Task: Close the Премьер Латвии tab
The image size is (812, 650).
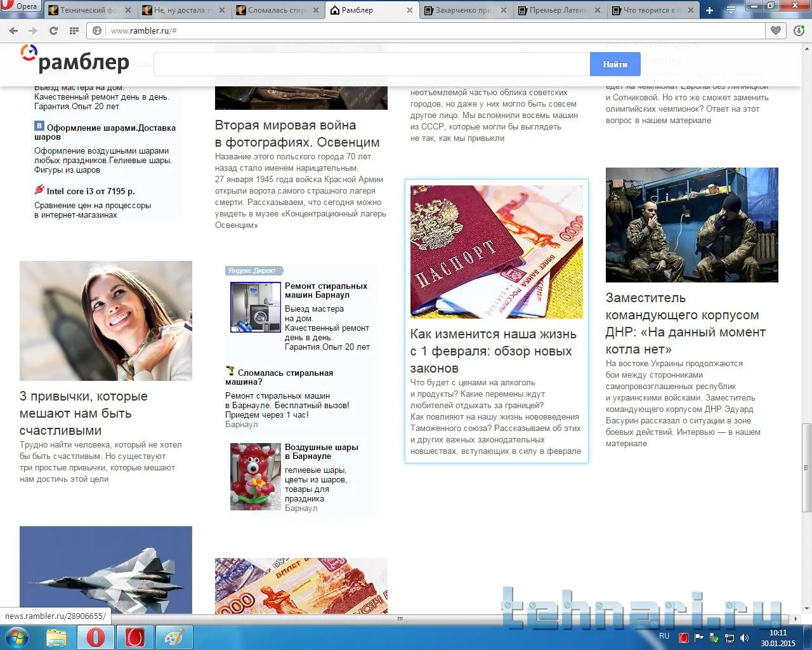Action: coord(597,10)
